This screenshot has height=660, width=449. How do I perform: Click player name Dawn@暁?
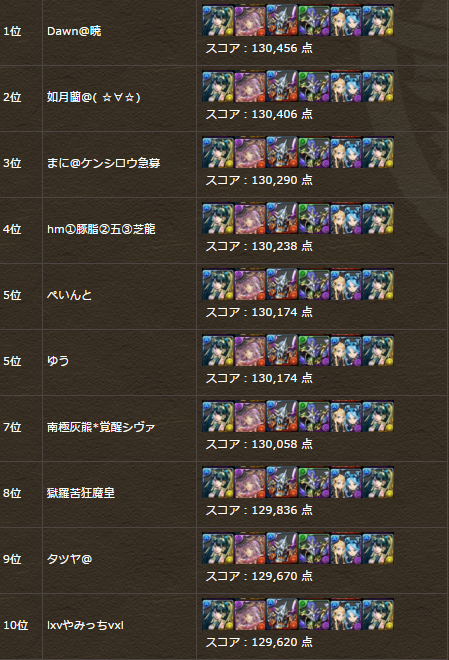point(74,31)
